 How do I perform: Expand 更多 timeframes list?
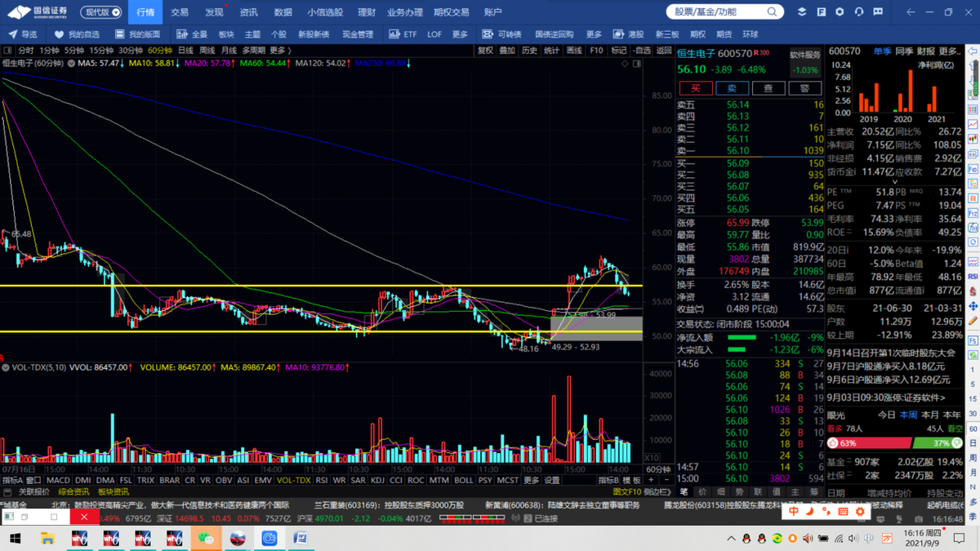279,51
